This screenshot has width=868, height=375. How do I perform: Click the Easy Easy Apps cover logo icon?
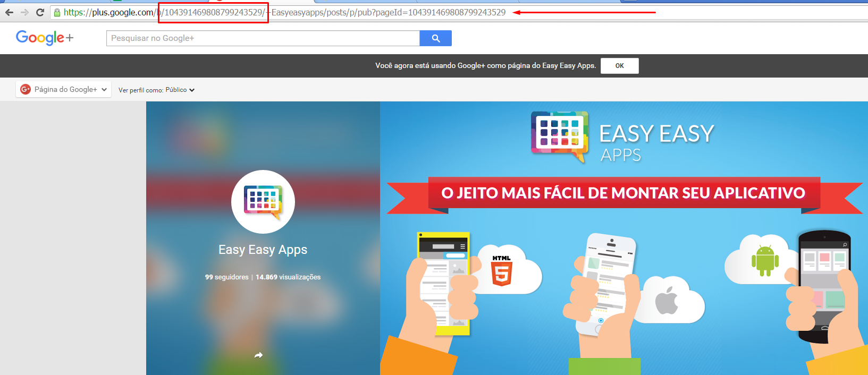pos(560,136)
